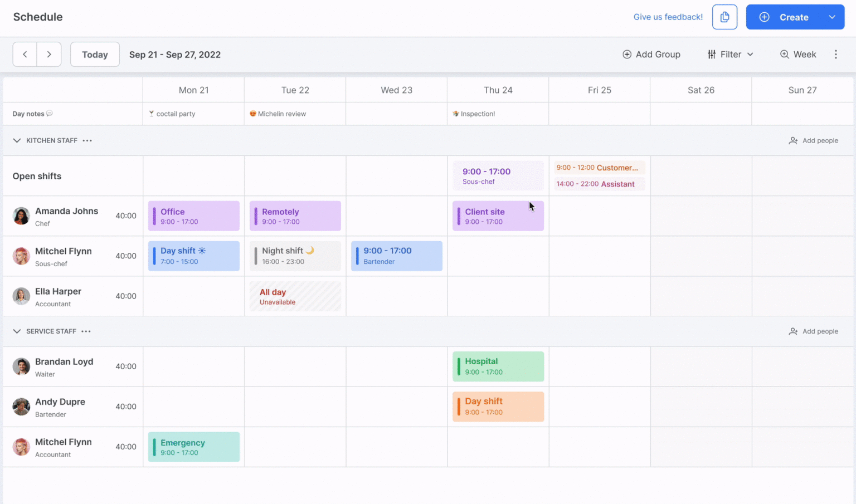Open the Create button dropdown chevron
This screenshot has width=856, height=504.
tap(831, 17)
